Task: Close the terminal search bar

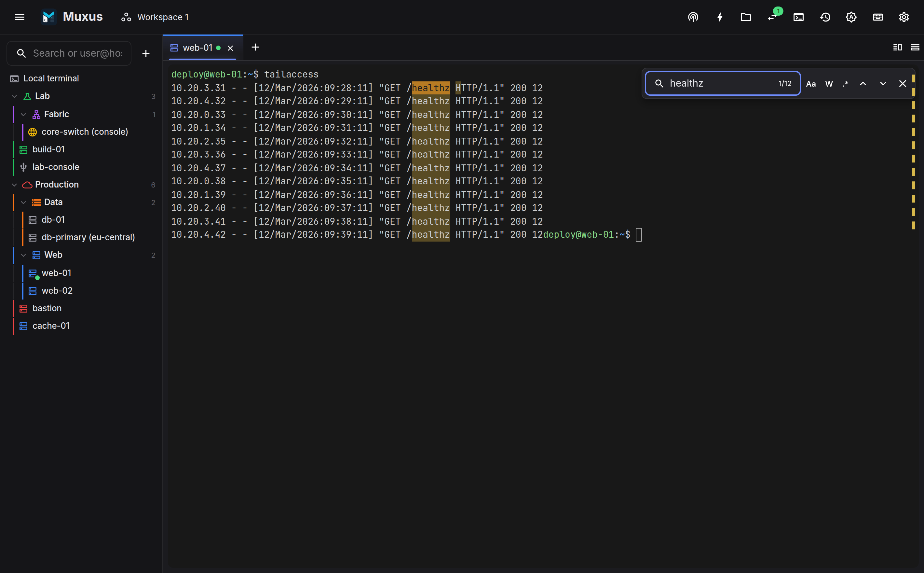Action: pyautogui.click(x=903, y=84)
